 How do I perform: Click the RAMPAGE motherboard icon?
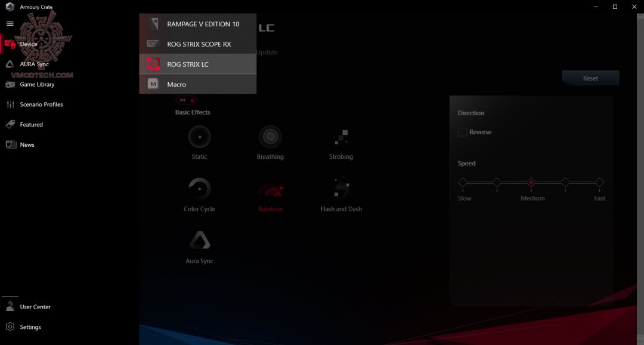point(154,24)
